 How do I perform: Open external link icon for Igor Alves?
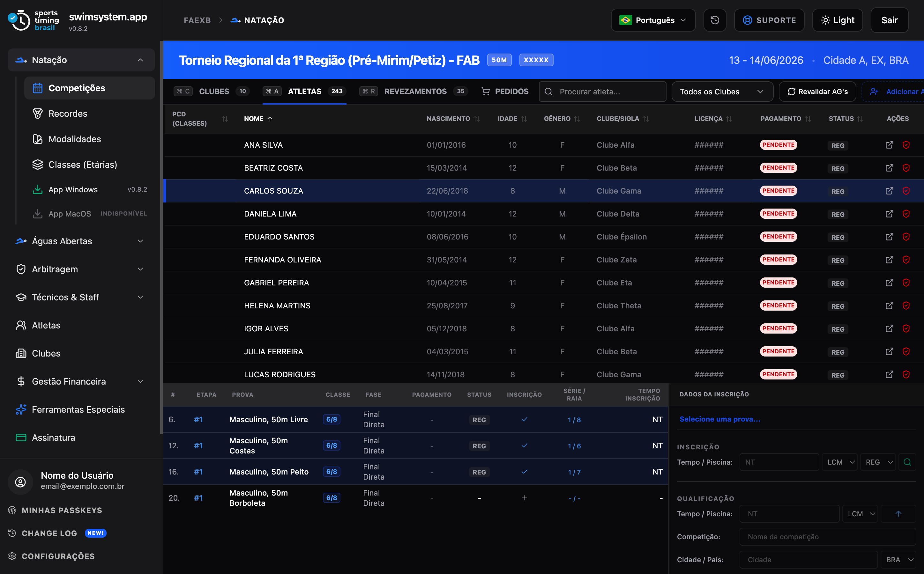coord(889,328)
